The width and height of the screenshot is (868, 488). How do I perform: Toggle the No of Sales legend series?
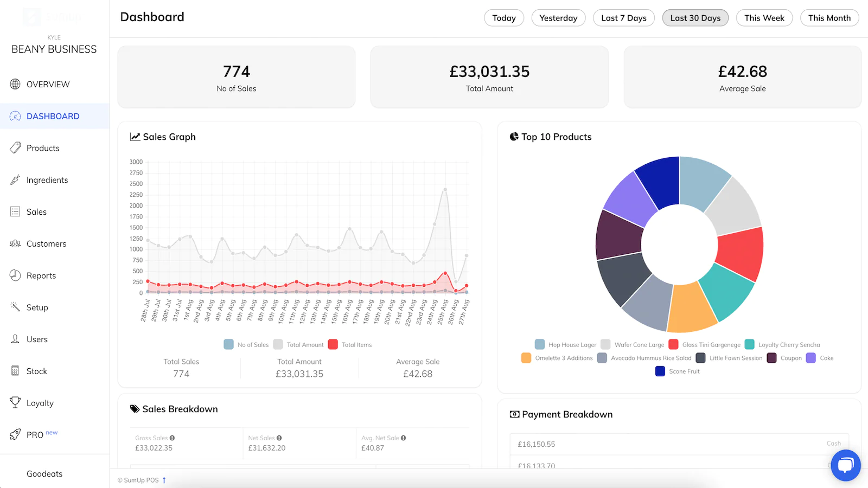(228, 344)
